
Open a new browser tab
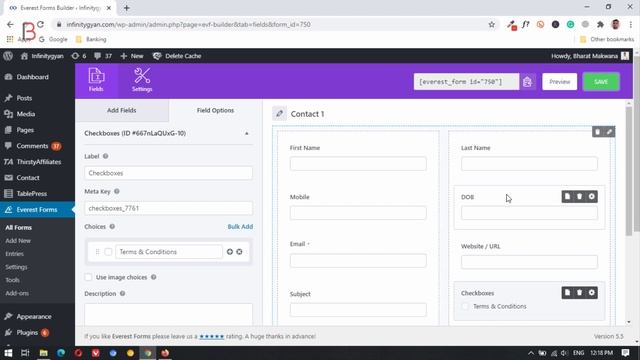tap(127, 8)
